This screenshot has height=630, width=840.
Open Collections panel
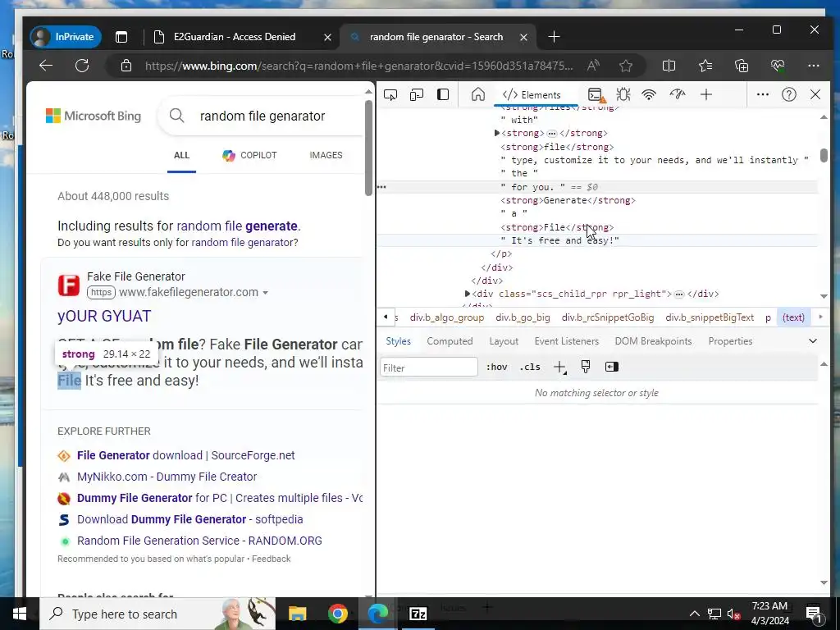tap(742, 66)
